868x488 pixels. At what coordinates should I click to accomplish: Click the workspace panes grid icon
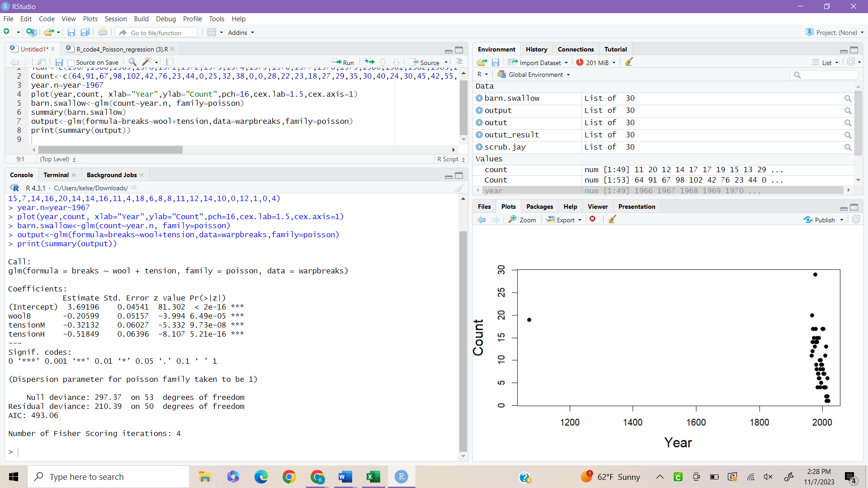212,32
